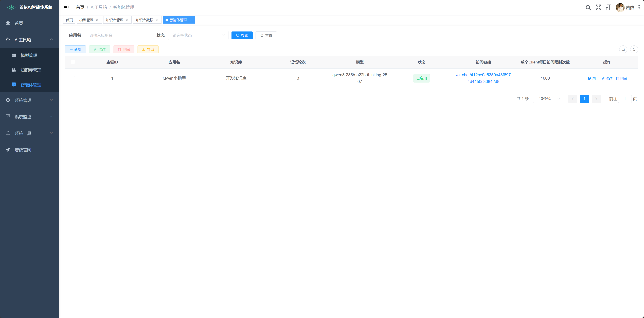Image resolution: width=644 pixels, height=318 pixels.
Task: Click the 应用名 input field
Action: coord(115,35)
